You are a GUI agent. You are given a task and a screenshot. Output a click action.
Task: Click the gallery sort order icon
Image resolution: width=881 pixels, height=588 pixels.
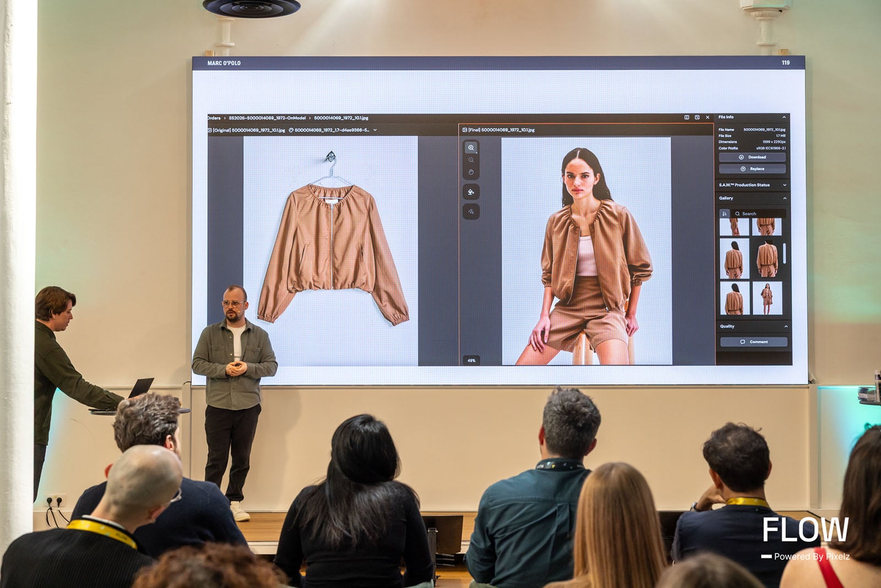coord(725,214)
